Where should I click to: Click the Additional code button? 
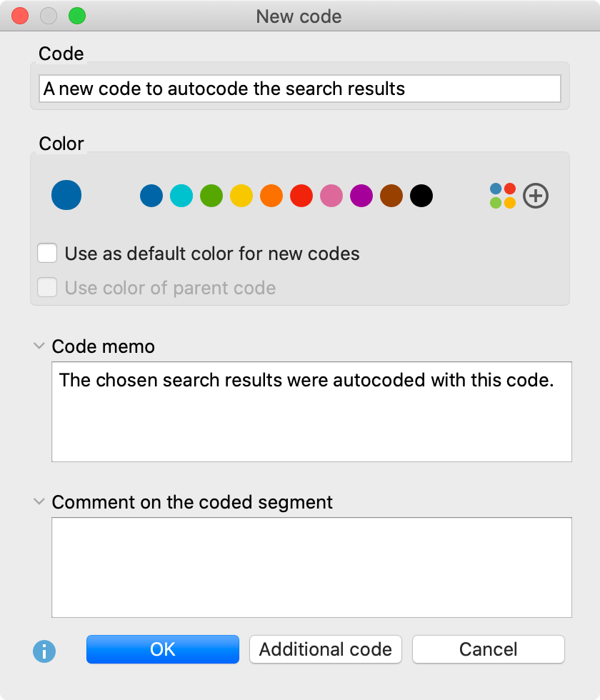point(326,649)
